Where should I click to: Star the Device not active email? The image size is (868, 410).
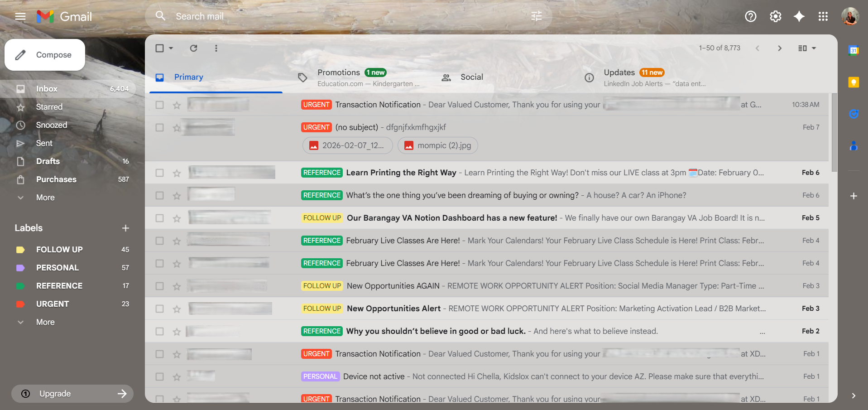point(177,377)
